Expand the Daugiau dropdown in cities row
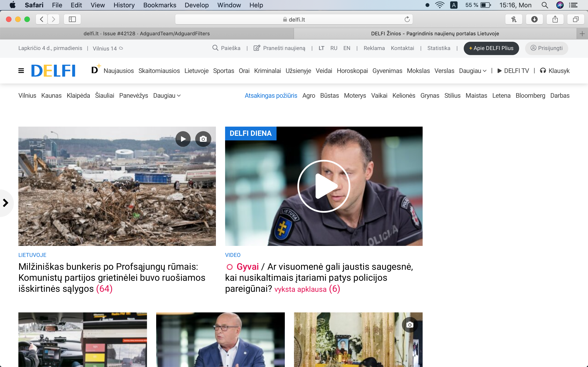Image resolution: width=588 pixels, height=367 pixels. pyautogui.click(x=167, y=95)
